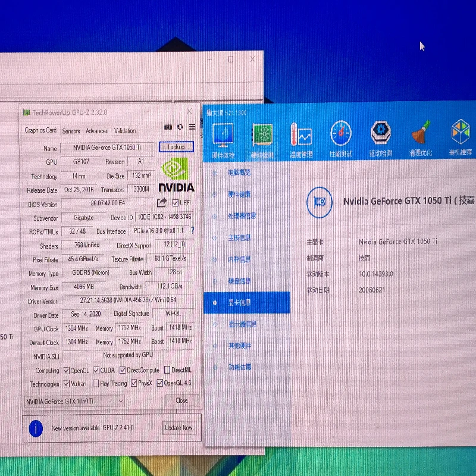Click the Name field NVIDIA GeForce GTX 1050 Ti
The width and height of the screenshot is (476, 476).
pos(107,148)
